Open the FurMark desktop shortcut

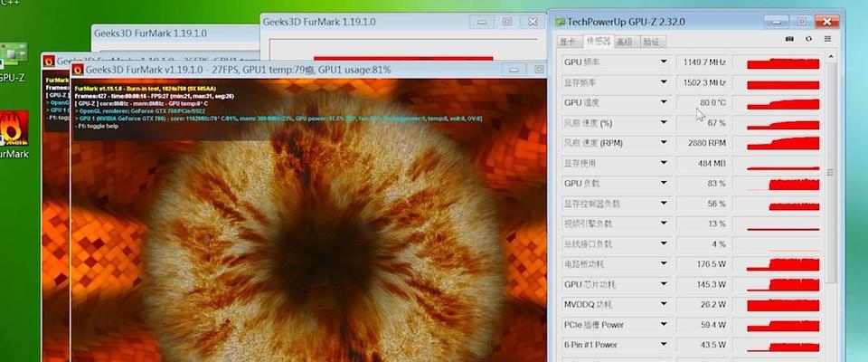(x=14, y=135)
